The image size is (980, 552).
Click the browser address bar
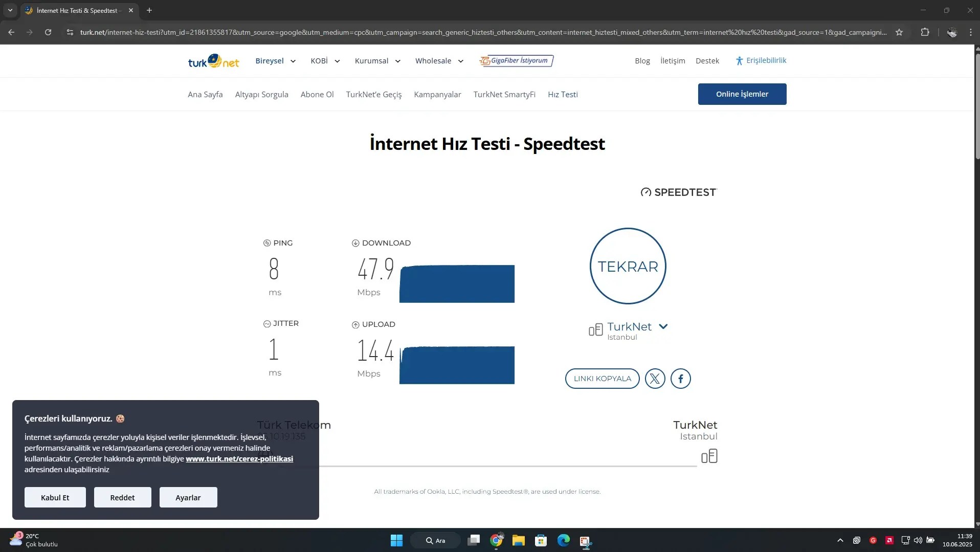(x=483, y=32)
